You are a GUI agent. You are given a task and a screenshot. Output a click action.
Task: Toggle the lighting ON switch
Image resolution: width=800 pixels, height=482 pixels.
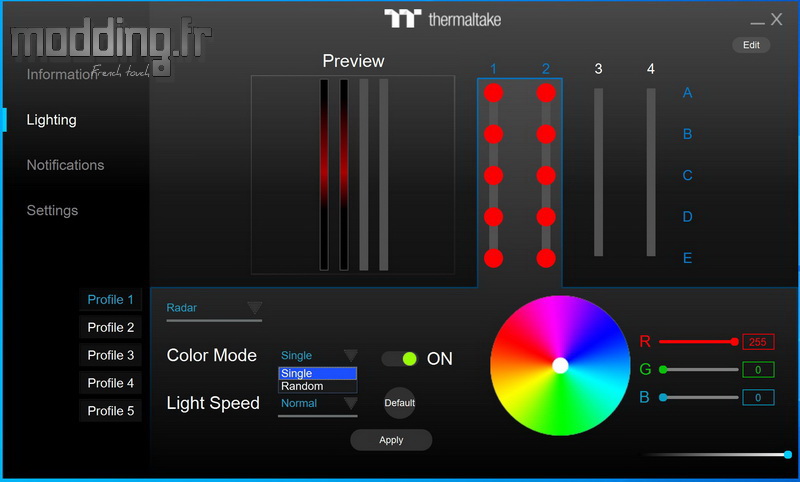399,359
